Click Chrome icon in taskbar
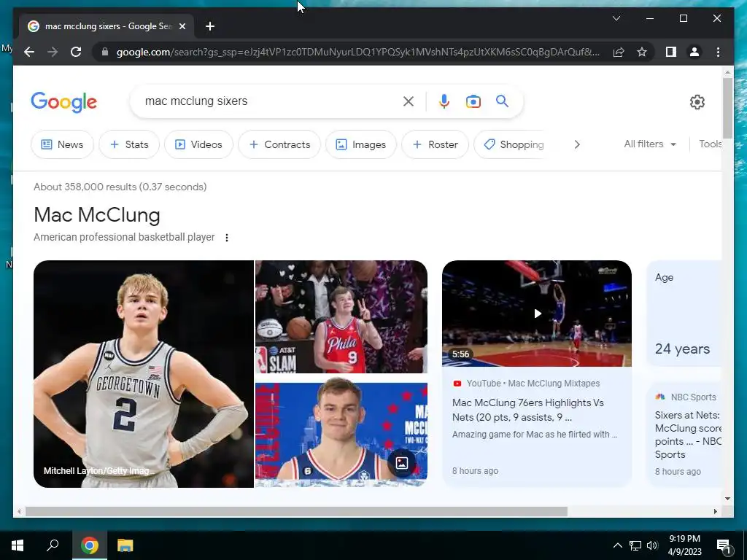This screenshot has width=747, height=560. [90, 545]
